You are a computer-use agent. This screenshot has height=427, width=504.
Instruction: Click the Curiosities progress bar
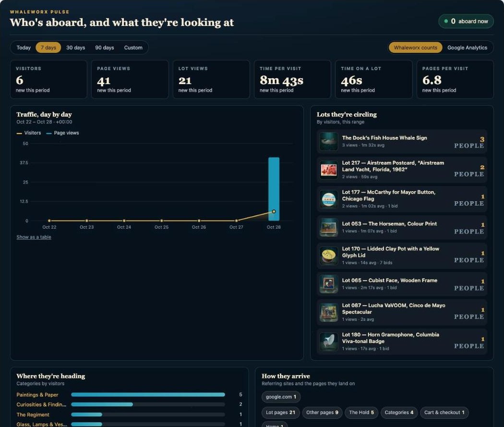tap(148, 404)
